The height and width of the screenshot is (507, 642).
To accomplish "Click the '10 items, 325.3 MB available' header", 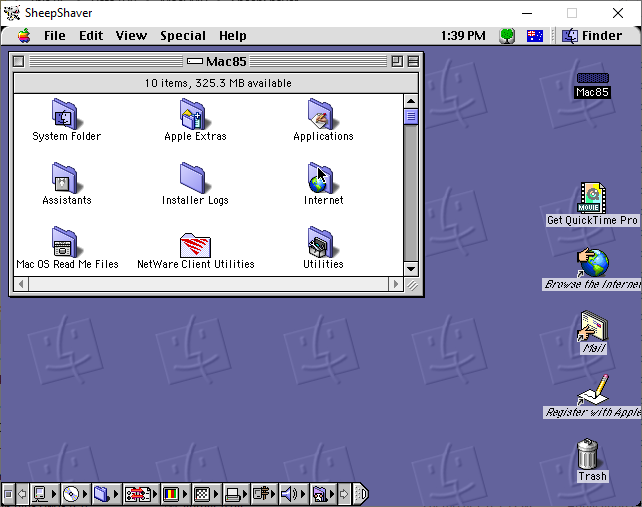I will (217, 83).
